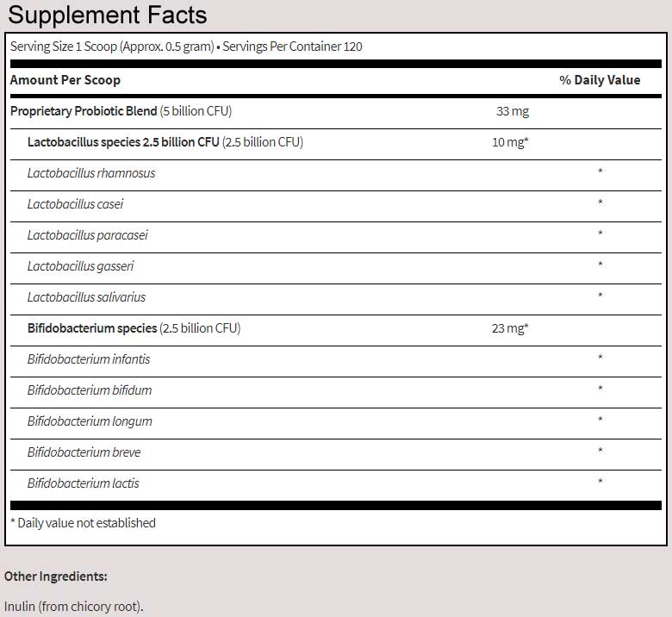Select the 10 mg* amount value
Viewport: 672px width, 617px height.
tap(509, 142)
